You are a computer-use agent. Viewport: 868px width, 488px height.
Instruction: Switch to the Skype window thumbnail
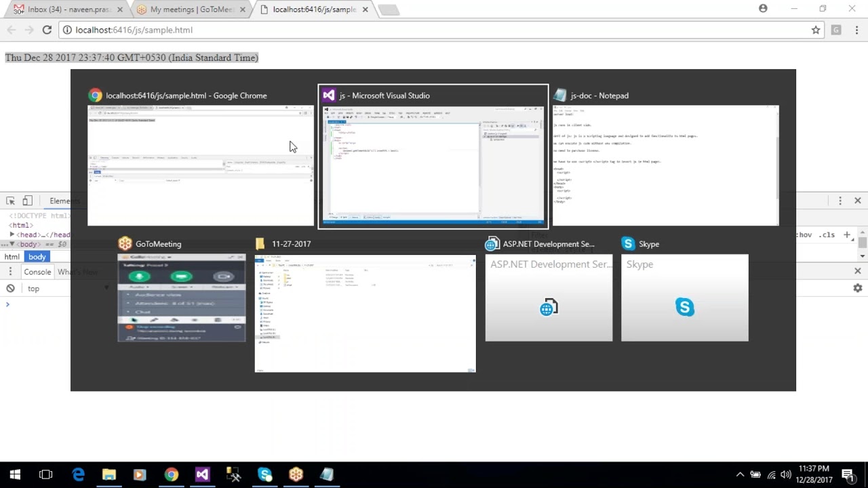coord(685,298)
